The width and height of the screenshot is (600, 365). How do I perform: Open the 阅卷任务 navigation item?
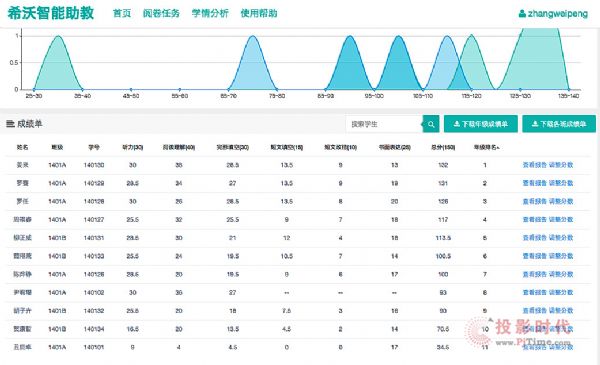[161, 13]
